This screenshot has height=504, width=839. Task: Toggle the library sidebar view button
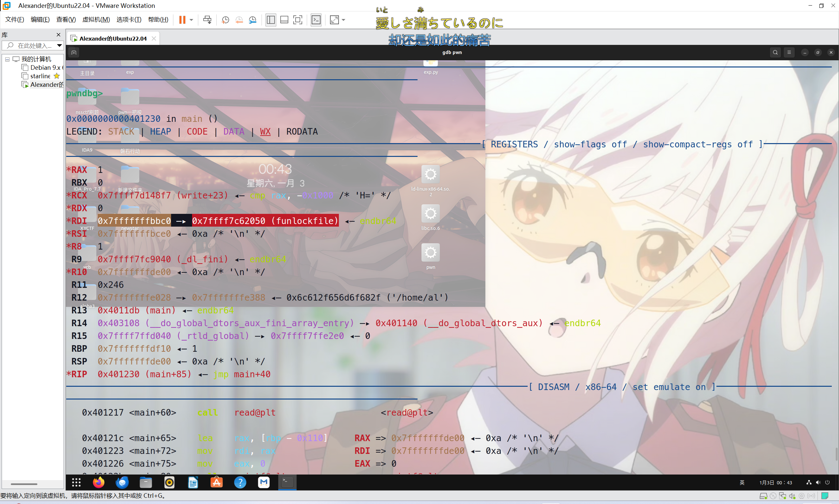[271, 20]
